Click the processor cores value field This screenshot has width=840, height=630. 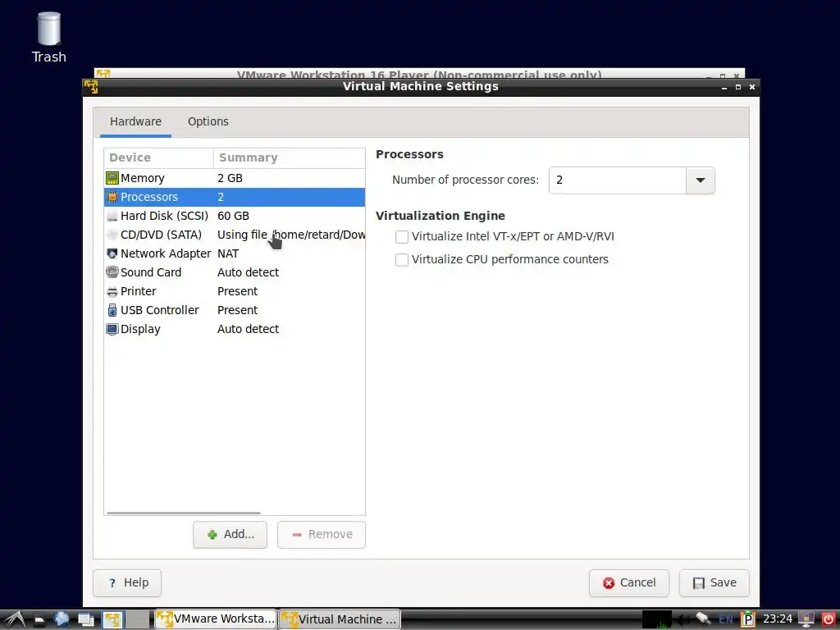click(618, 180)
